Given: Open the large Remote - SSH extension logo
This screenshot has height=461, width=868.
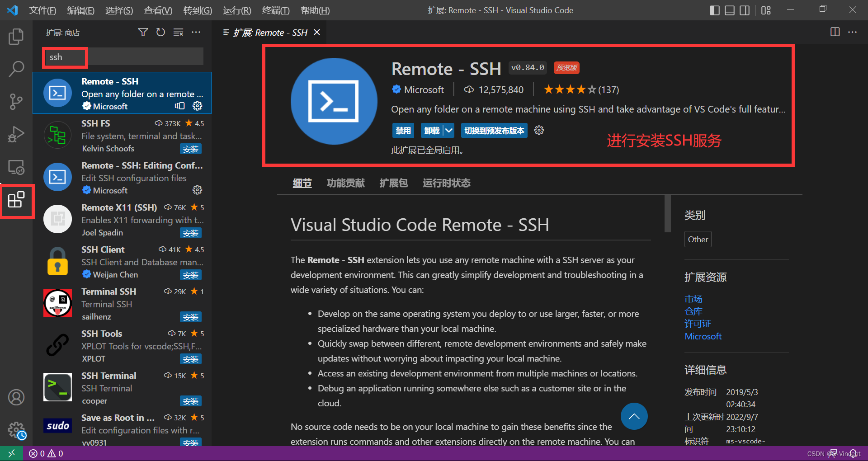Looking at the screenshot, I should click(334, 101).
